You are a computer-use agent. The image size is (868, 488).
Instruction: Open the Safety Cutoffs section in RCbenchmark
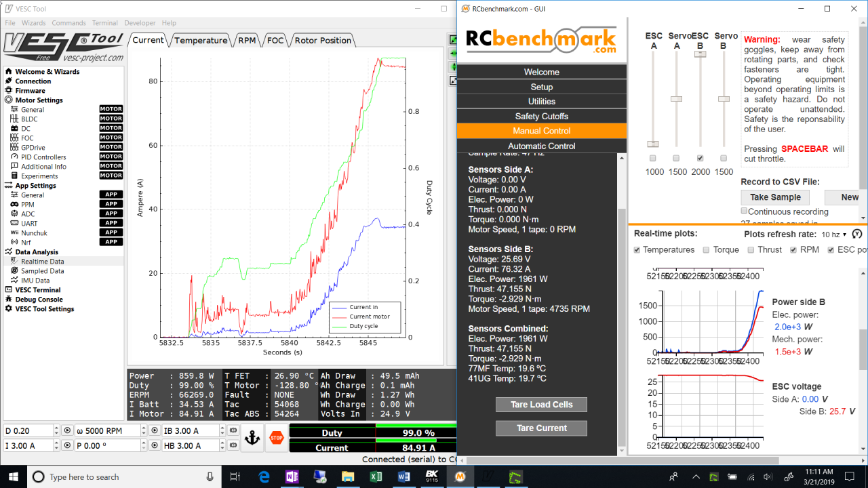[x=541, y=116]
